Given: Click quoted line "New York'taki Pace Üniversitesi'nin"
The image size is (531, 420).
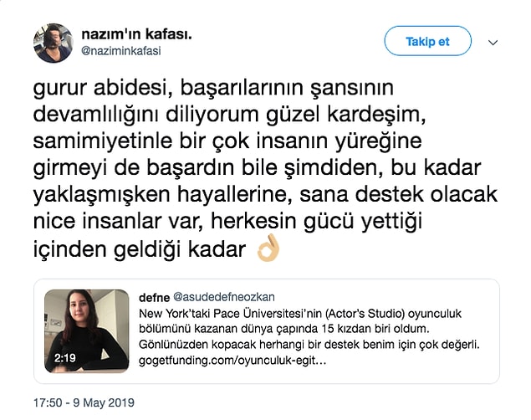Looking at the screenshot, I should pyautogui.click(x=230, y=314).
